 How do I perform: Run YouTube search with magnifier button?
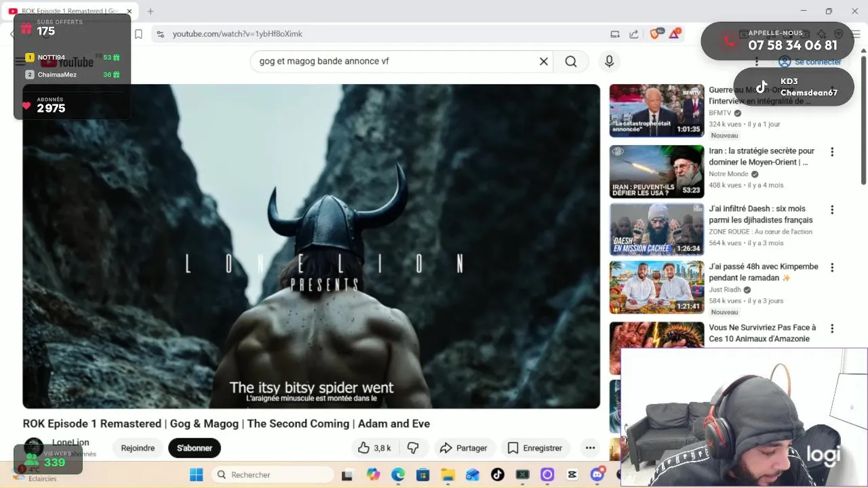[x=571, y=62]
